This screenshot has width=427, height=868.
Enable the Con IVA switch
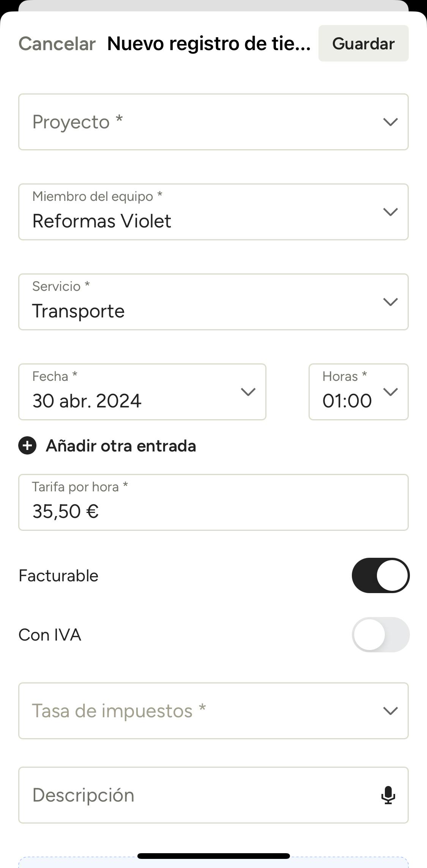[380, 634]
